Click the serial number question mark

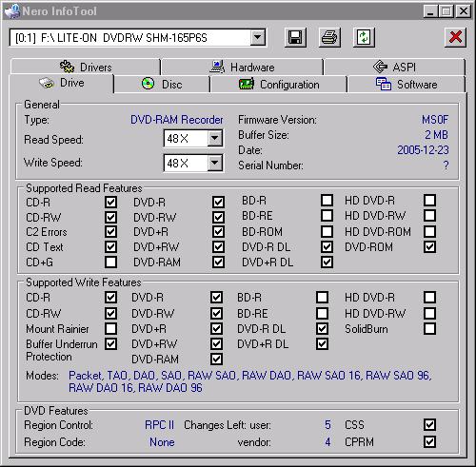(x=446, y=165)
